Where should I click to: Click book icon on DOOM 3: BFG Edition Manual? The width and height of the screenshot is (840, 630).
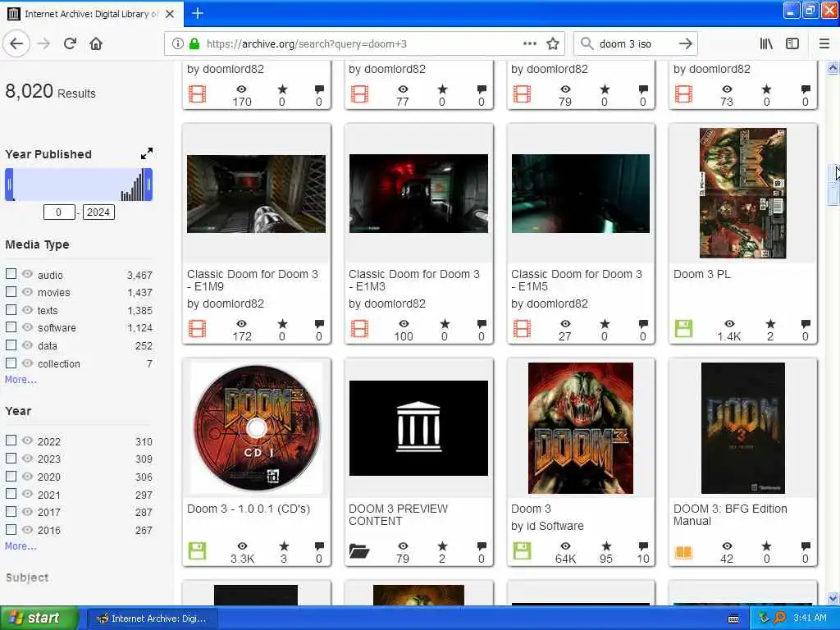click(683, 552)
